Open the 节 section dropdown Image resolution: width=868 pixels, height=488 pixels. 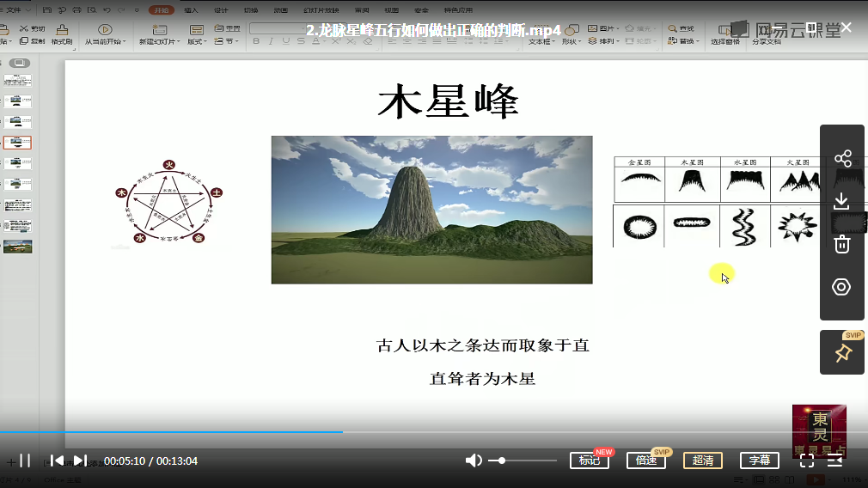(x=226, y=41)
